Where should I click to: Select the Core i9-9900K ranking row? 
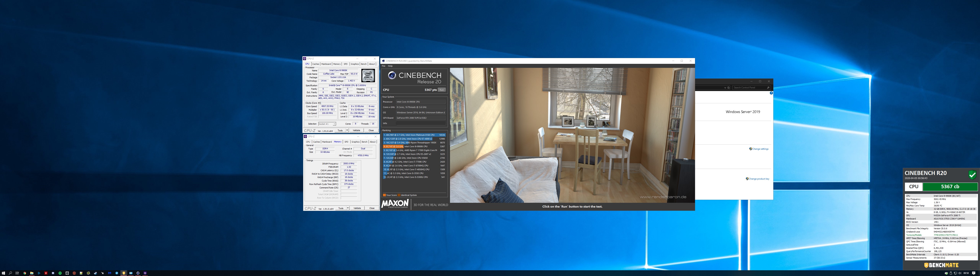click(x=414, y=146)
